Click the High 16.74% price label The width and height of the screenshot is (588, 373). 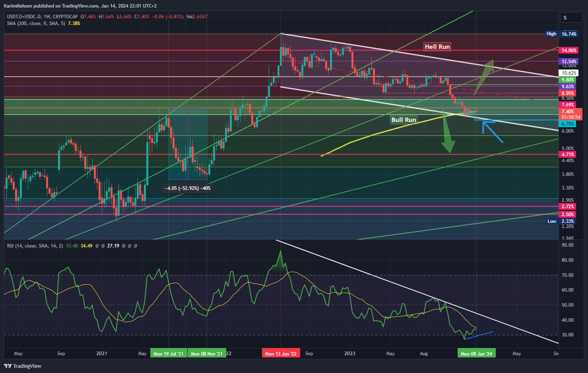[x=562, y=34]
